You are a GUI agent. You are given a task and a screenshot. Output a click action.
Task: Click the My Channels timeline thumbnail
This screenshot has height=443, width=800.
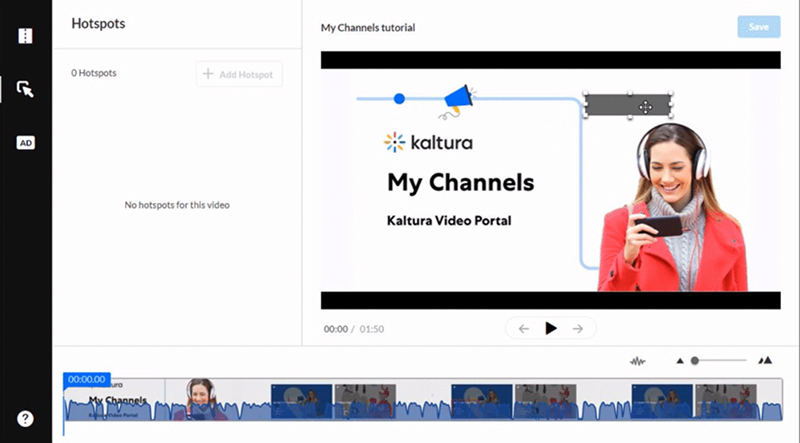pos(116,400)
